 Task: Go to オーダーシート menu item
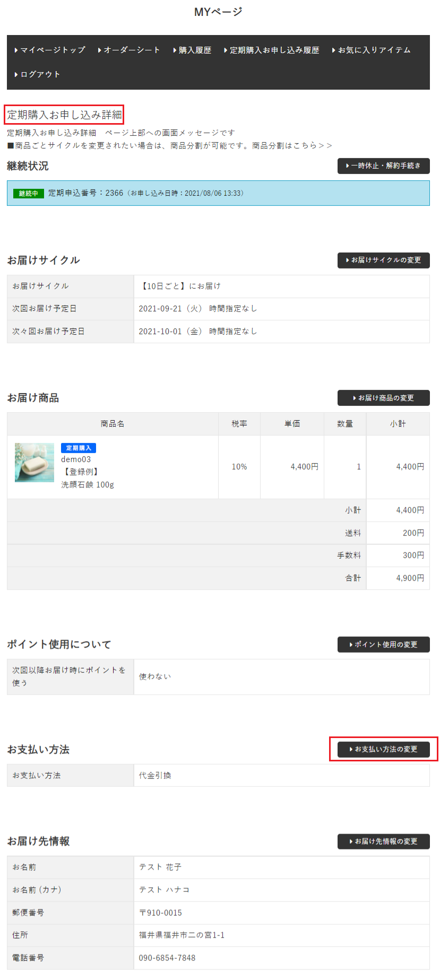(130, 50)
